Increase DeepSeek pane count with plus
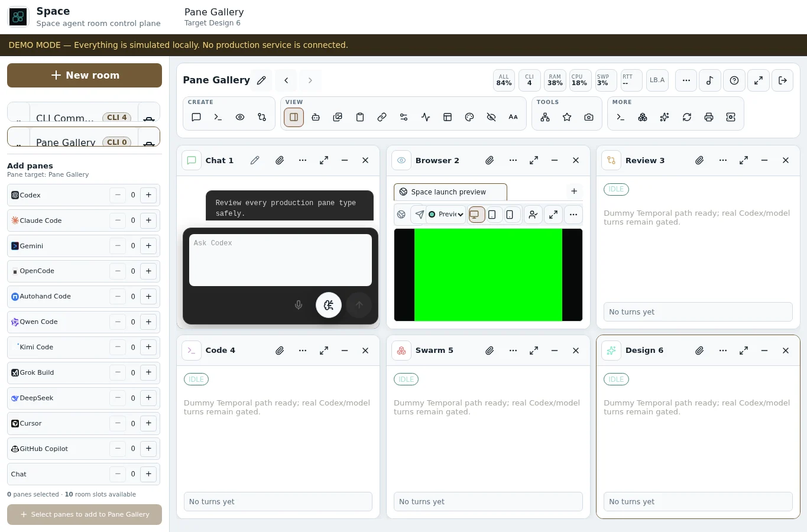The image size is (807, 532). 149,398
